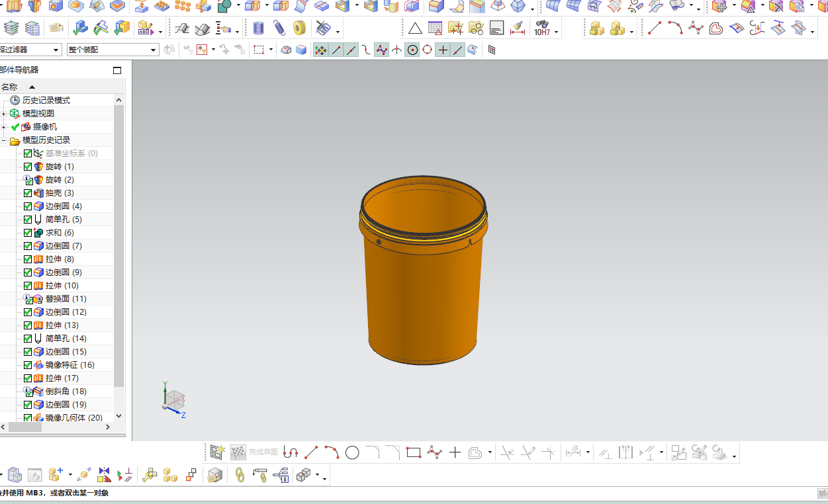Select the Line curve tool in top toolbar
The width and height of the screenshot is (828, 504).
(x=655, y=28)
